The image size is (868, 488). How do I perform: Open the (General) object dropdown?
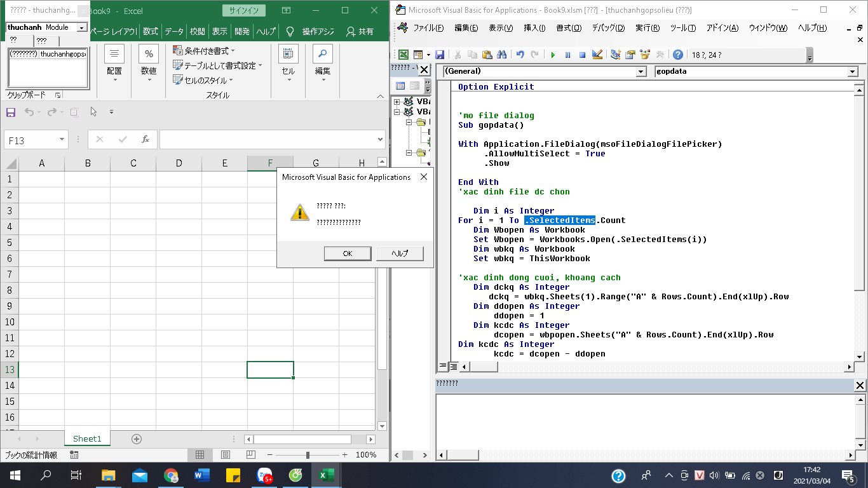click(641, 72)
